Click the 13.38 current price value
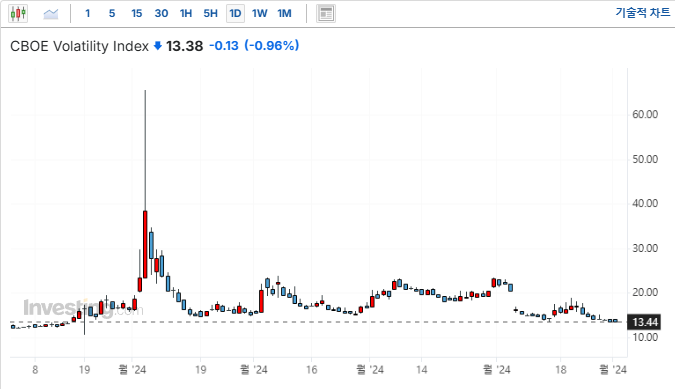 click(x=184, y=46)
